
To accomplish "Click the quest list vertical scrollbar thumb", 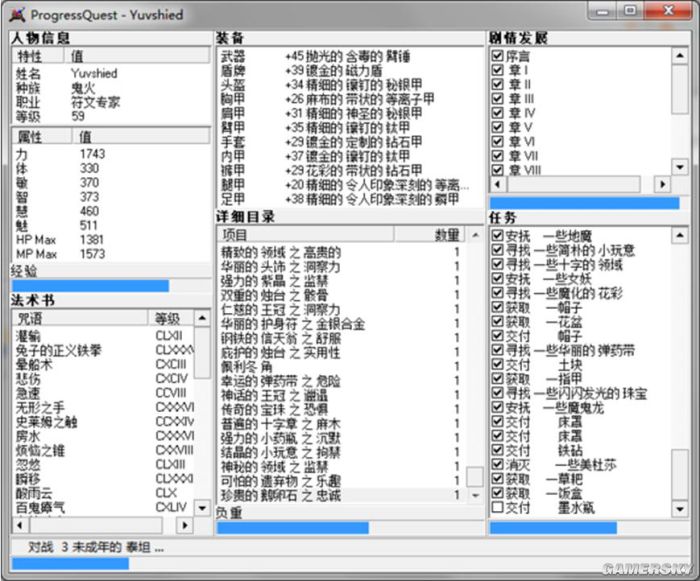I will click(679, 474).
